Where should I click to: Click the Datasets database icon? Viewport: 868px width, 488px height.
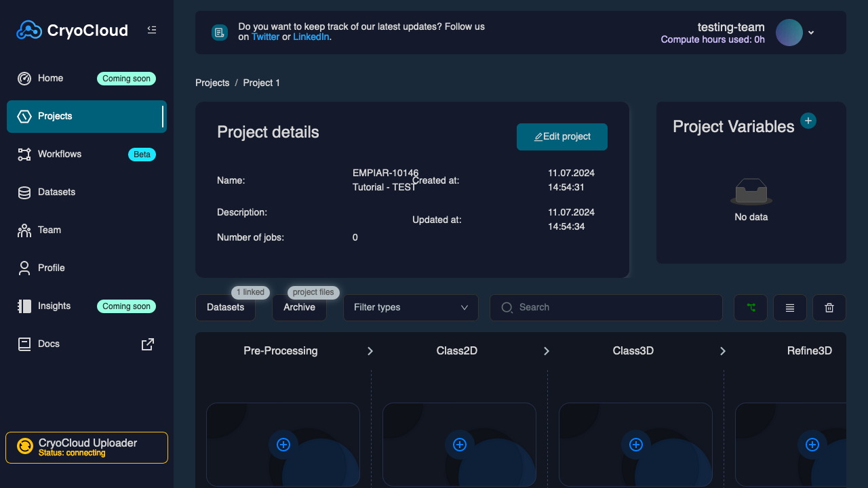(24, 192)
